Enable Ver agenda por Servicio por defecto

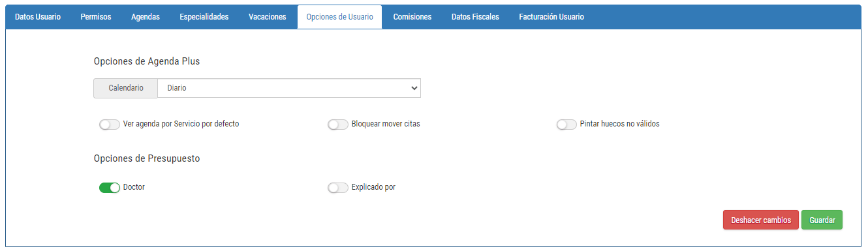pos(110,124)
